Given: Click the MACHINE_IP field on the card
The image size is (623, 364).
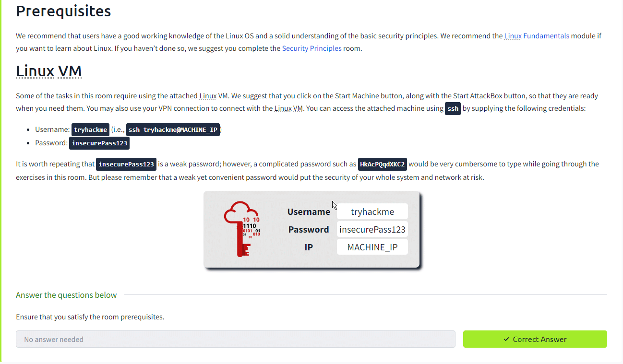Looking at the screenshot, I should [372, 247].
